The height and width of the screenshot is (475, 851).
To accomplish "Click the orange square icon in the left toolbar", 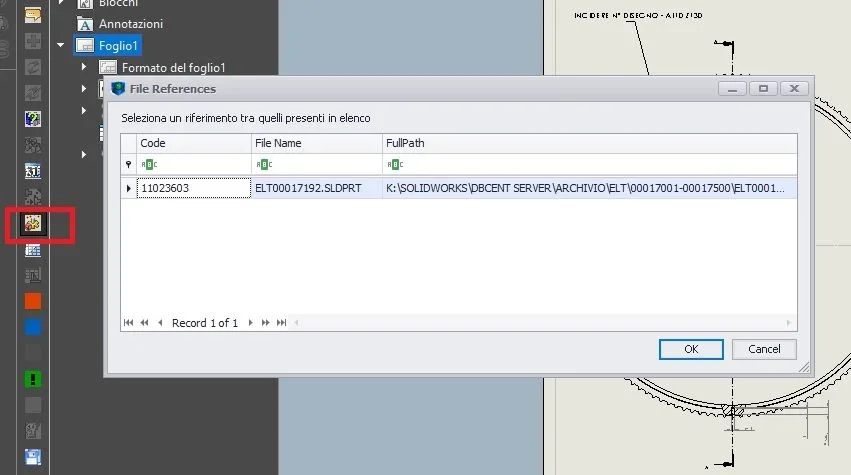I will pyautogui.click(x=33, y=301).
